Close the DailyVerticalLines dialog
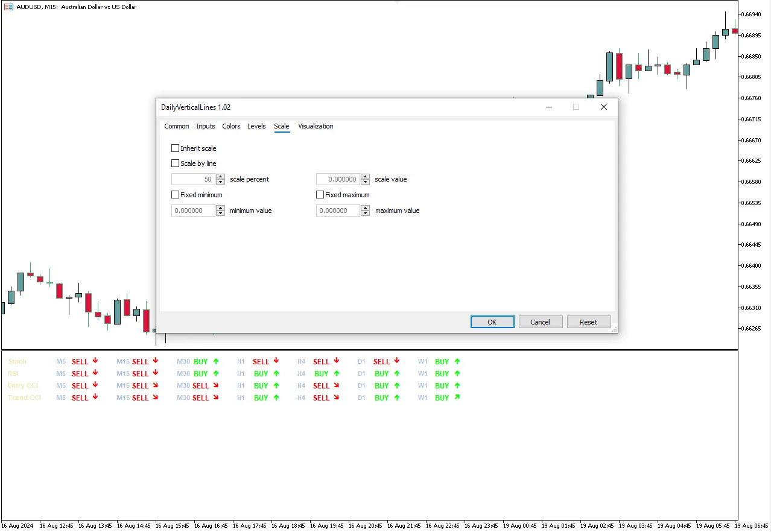 click(603, 107)
